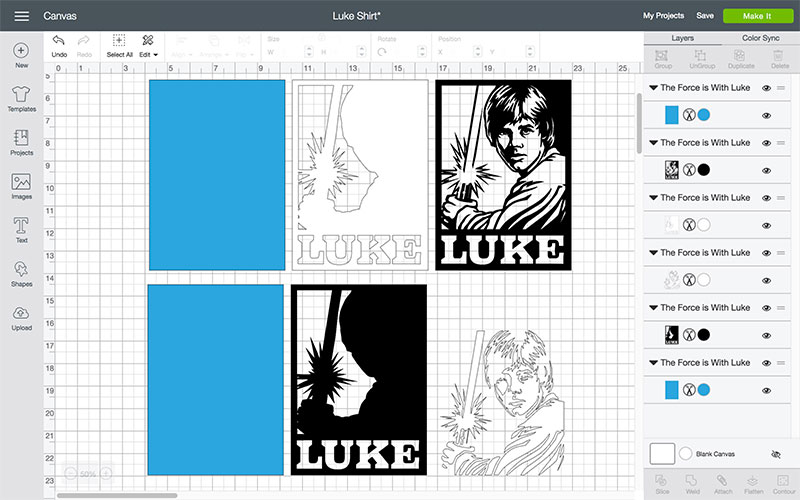This screenshot has width=800, height=500.
Task: Collapse the second The Force is With Luke group
Action: [x=653, y=143]
